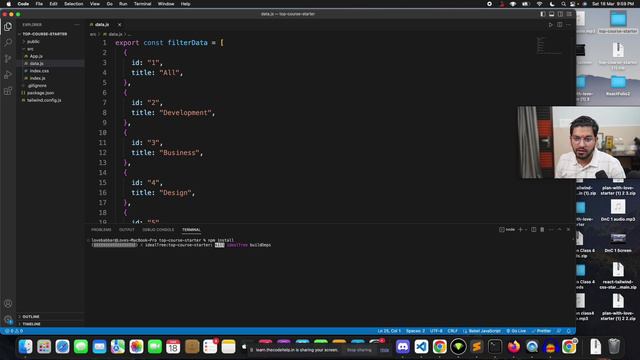Click the code minimap on the right
Image resolution: width=640 pixels, height=360 pixels.
(549, 45)
